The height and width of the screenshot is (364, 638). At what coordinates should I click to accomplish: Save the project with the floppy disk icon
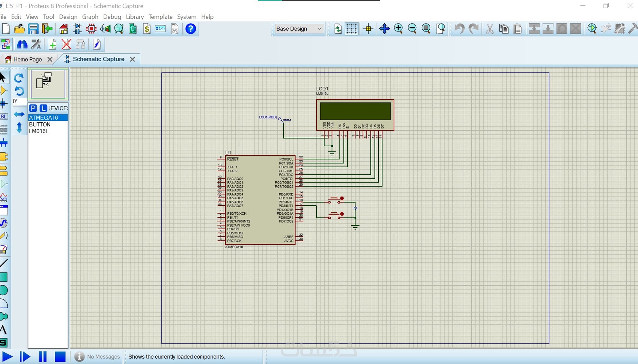coord(33,29)
